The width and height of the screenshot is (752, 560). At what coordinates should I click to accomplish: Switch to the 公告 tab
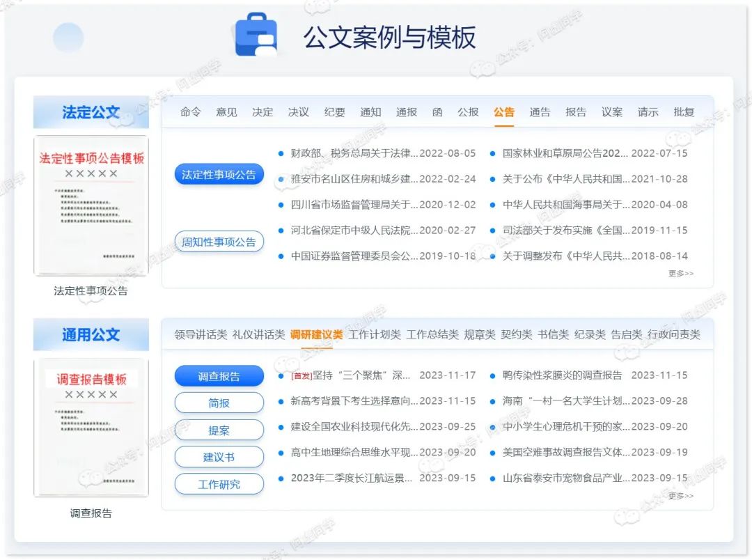pos(504,112)
